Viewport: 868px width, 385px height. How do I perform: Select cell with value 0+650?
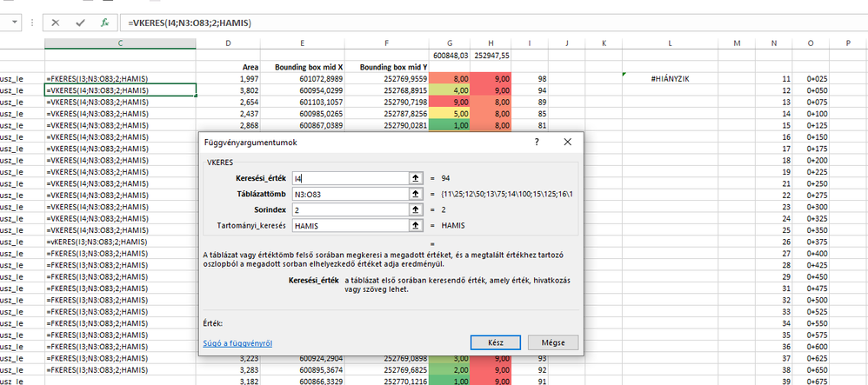[811, 370]
